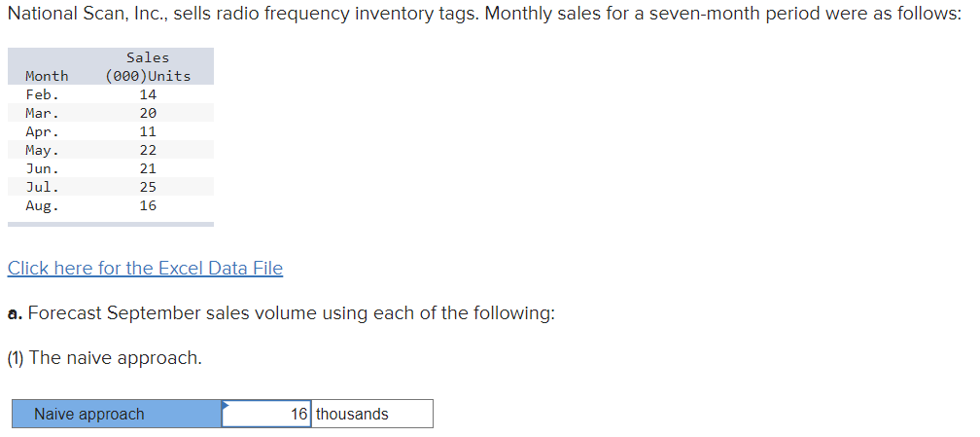Click the gray bar beneath the sales table
The image size is (980, 437).
coord(111,224)
